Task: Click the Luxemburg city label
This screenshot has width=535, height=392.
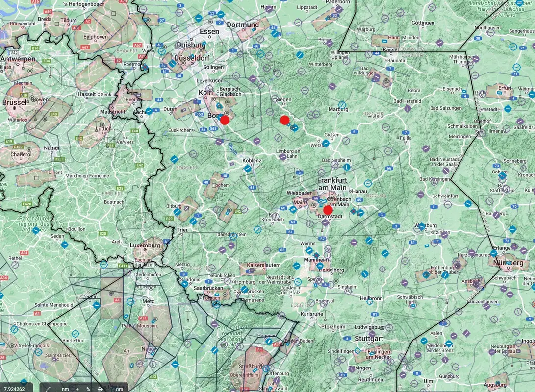Action: tap(145, 245)
